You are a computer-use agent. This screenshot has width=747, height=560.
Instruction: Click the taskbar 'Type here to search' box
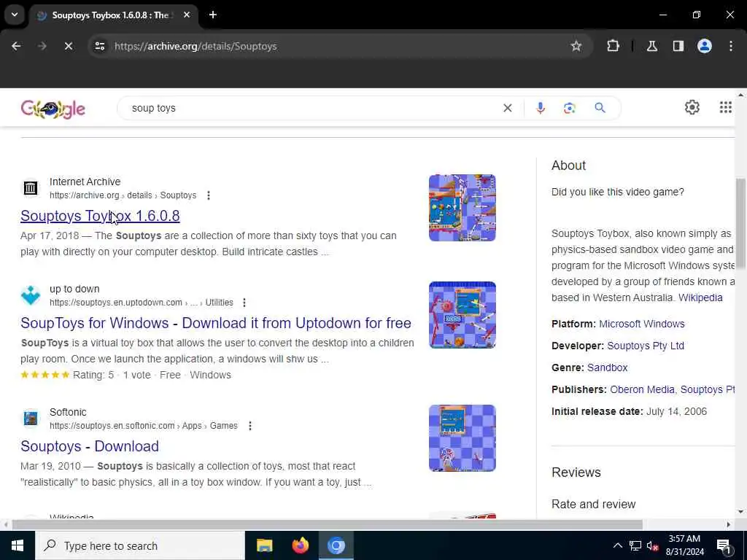click(x=139, y=545)
